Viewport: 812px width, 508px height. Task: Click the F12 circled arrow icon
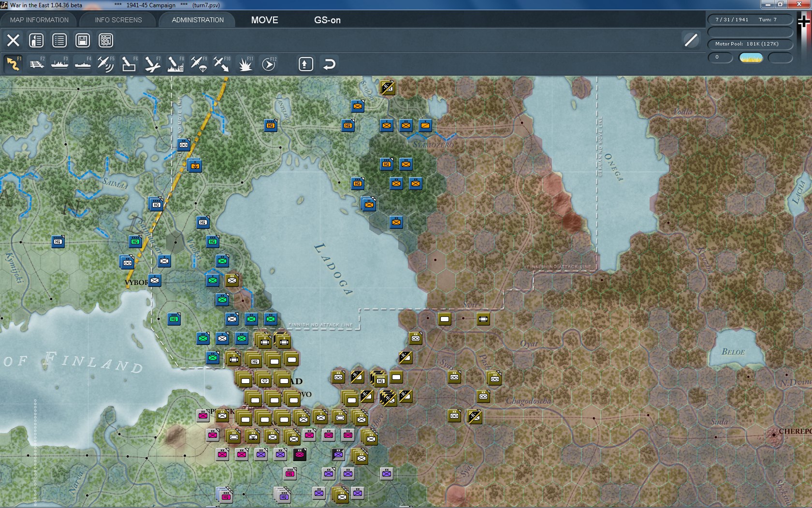point(269,64)
